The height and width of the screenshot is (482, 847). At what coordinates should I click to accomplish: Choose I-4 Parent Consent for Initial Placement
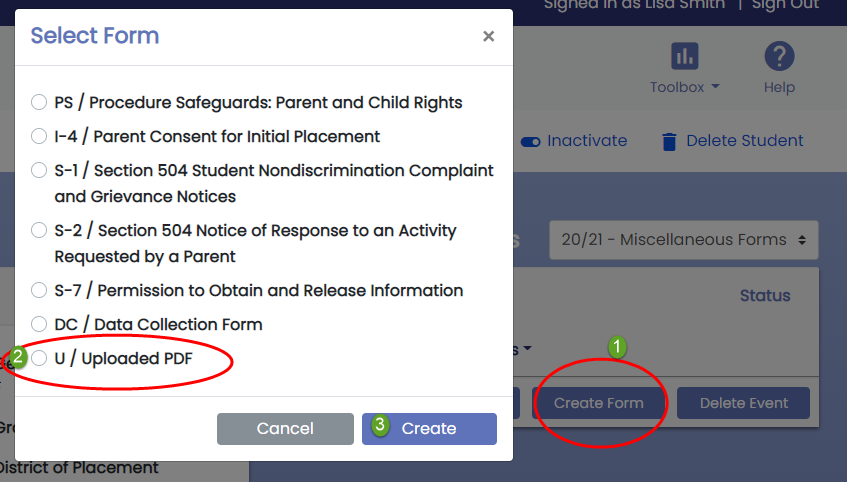(x=39, y=136)
